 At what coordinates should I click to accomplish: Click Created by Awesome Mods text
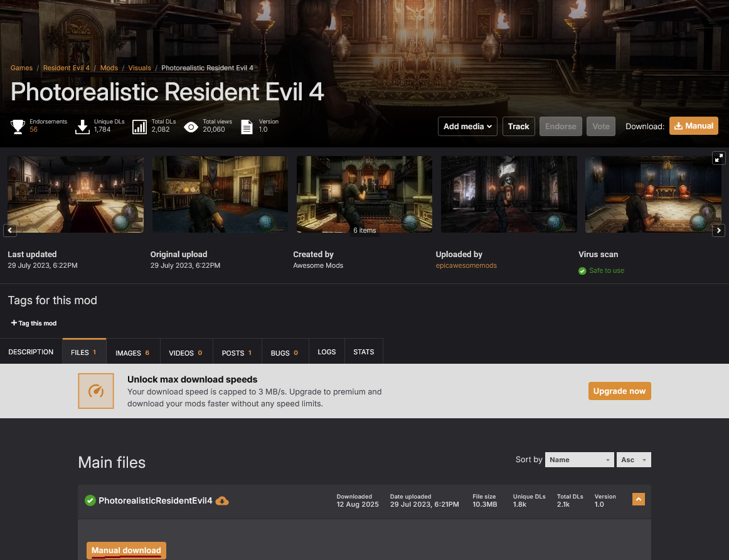coord(318,265)
